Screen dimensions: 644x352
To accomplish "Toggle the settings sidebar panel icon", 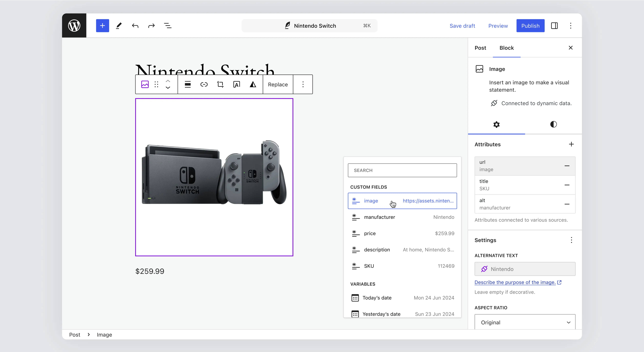I will pyautogui.click(x=554, y=26).
